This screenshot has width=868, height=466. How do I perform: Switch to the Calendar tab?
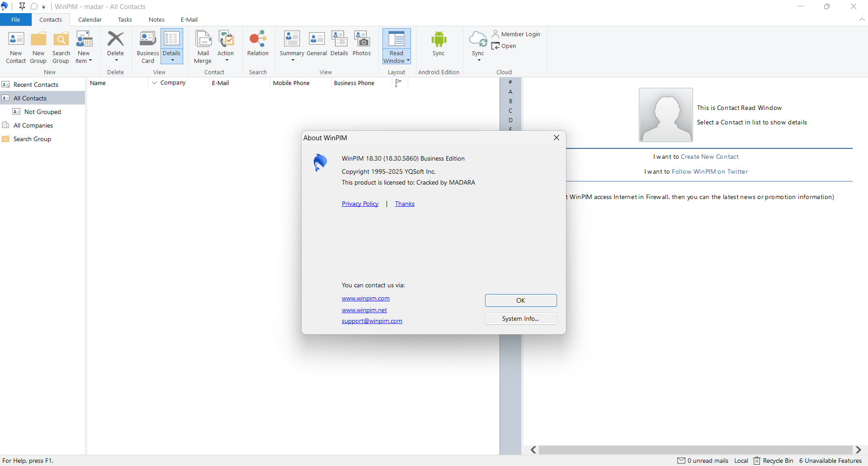click(x=90, y=19)
